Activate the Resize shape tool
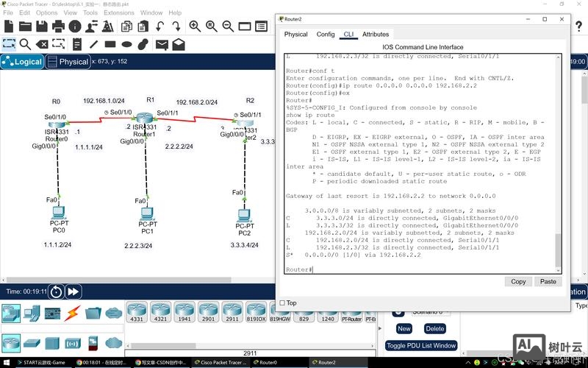Viewport: 588px width, 368px height. pos(59,44)
